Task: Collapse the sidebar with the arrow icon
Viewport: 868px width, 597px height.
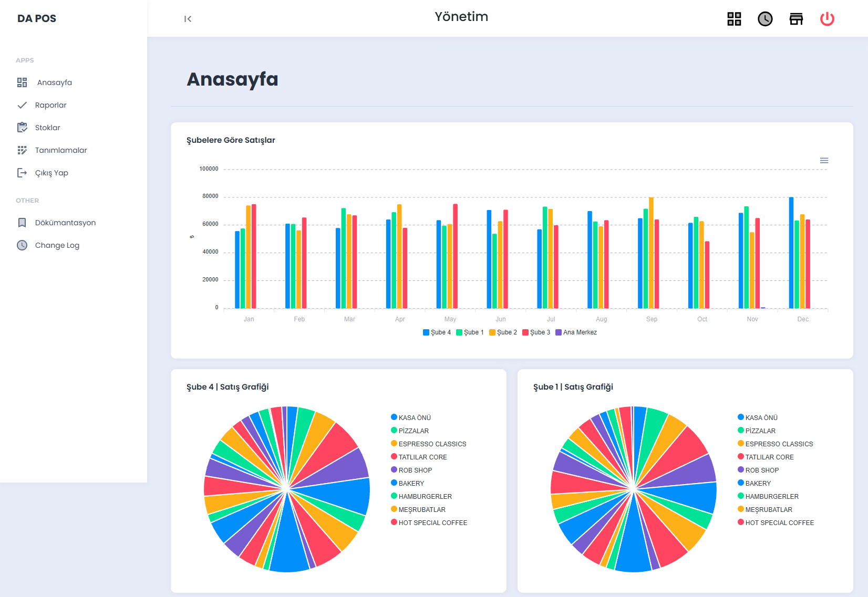Action: click(188, 19)
